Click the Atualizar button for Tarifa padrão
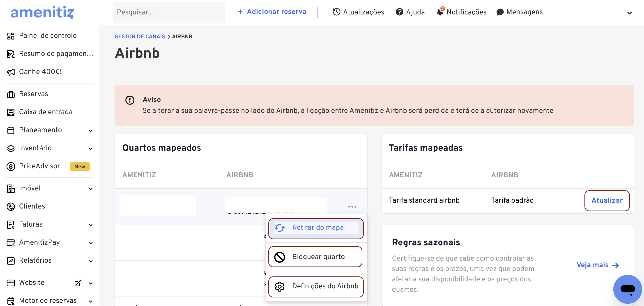 pos(607,201)
